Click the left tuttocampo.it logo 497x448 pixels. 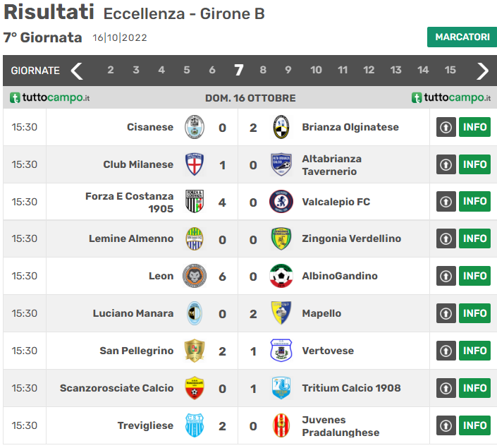[50, 98]
